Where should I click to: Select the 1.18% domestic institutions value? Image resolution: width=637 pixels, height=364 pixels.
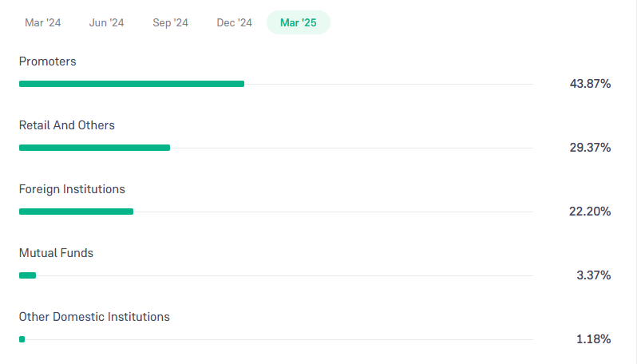tap(594, 339)
